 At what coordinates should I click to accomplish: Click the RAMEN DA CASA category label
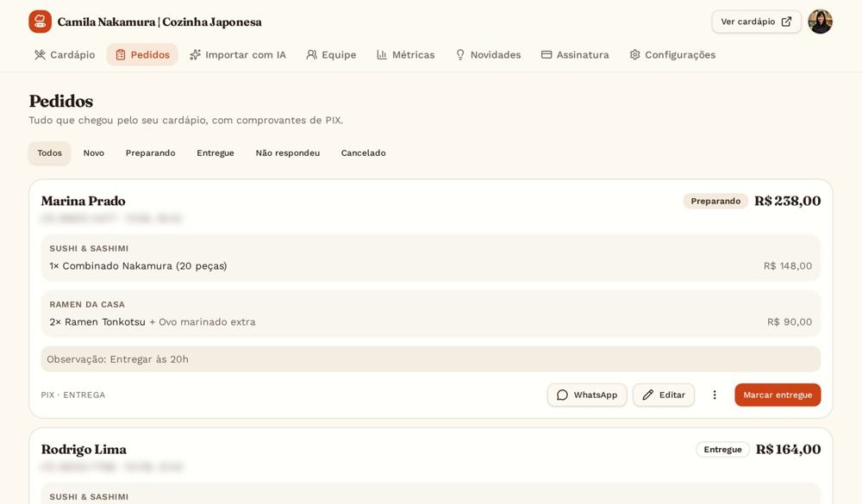click(x=87, y=304)
